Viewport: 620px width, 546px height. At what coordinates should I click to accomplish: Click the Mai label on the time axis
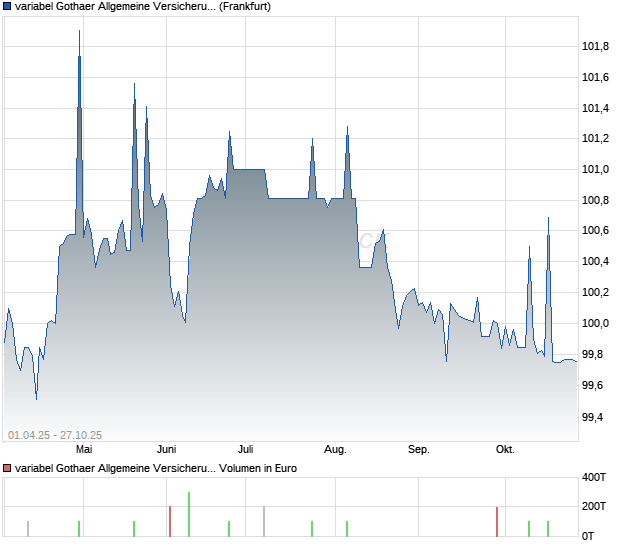point(84,450)
